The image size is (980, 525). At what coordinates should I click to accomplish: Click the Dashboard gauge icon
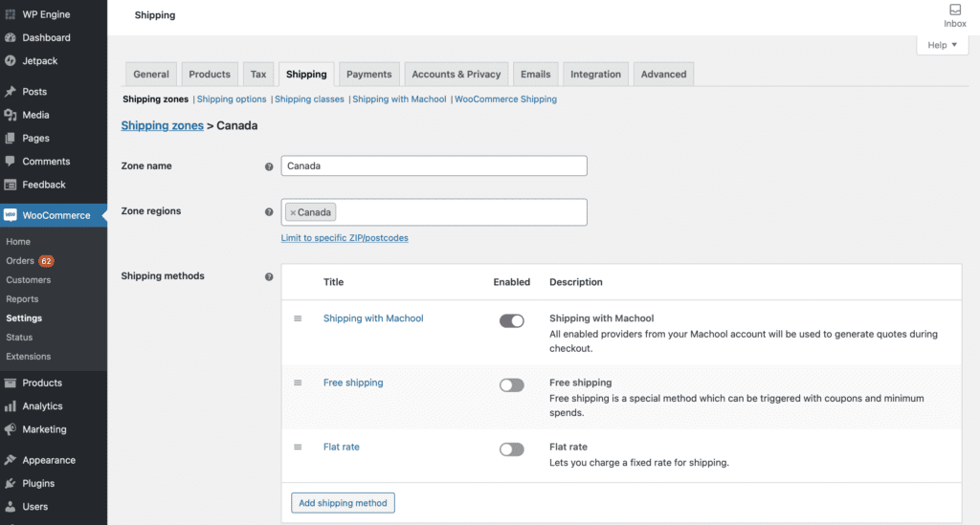point(10,37)
